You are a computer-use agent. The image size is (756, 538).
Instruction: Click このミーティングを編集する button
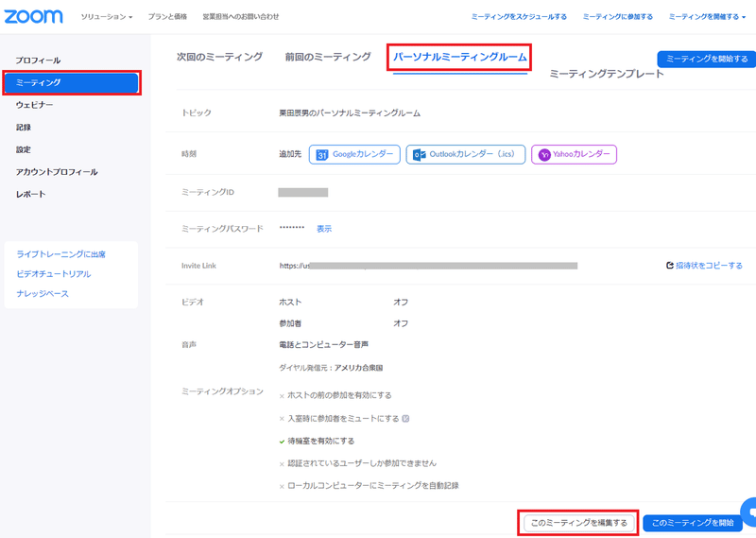(x=578, y=523)
